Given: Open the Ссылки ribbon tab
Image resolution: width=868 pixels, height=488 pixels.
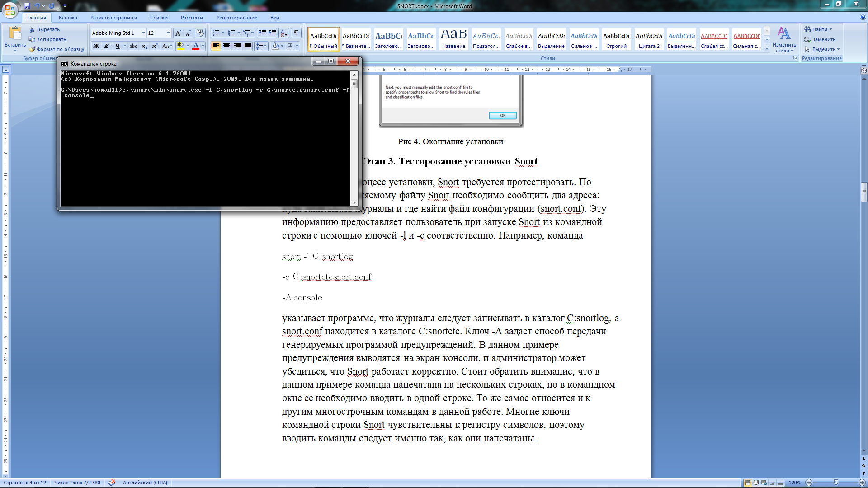Looking at the screenshot, I should (159, 18).
